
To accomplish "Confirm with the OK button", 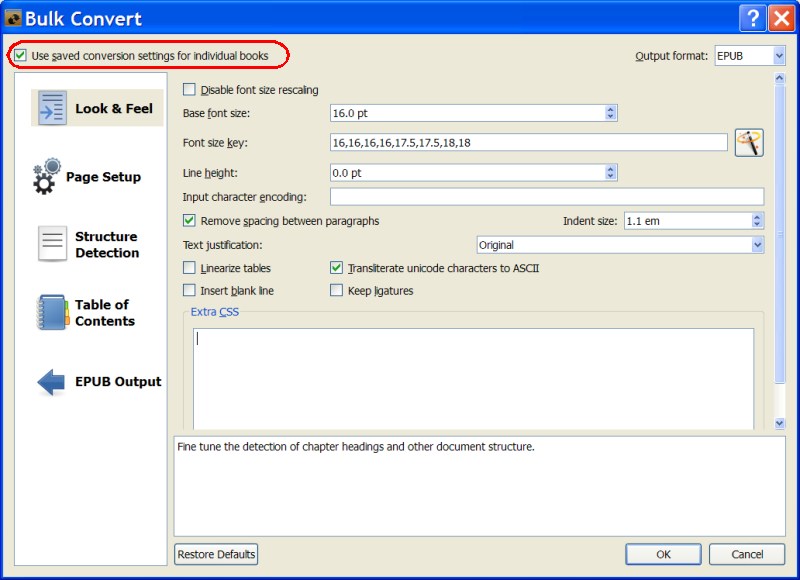I will coord(663,554).
